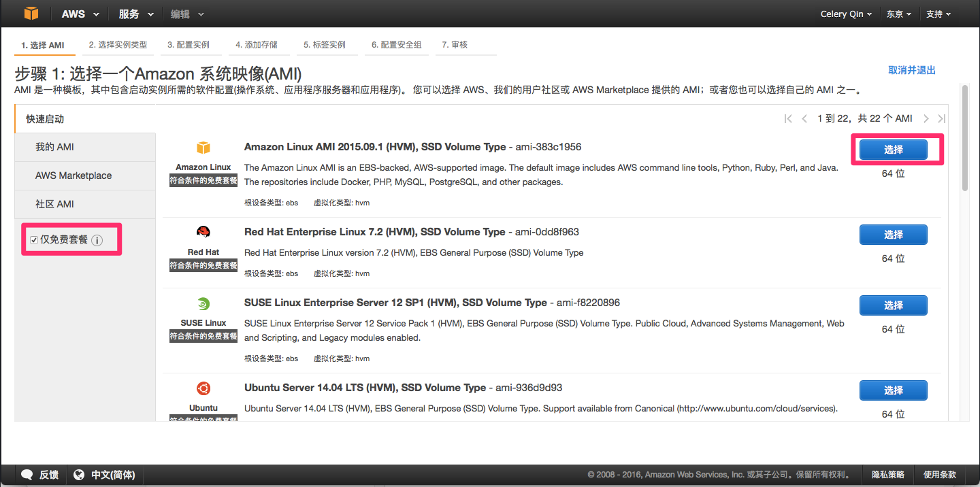The width and height of the screenshot is (980, 487).
Task: Click the Amazon Linux AMI icon
Action: (203, 148)
